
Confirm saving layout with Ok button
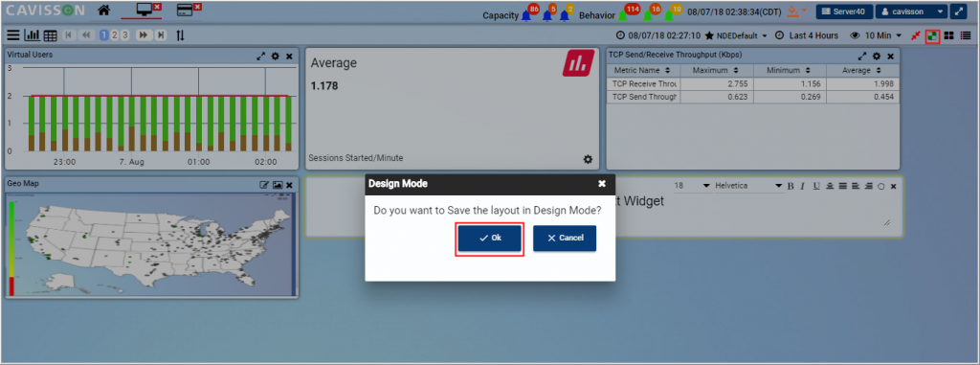(x=489, y=239)
